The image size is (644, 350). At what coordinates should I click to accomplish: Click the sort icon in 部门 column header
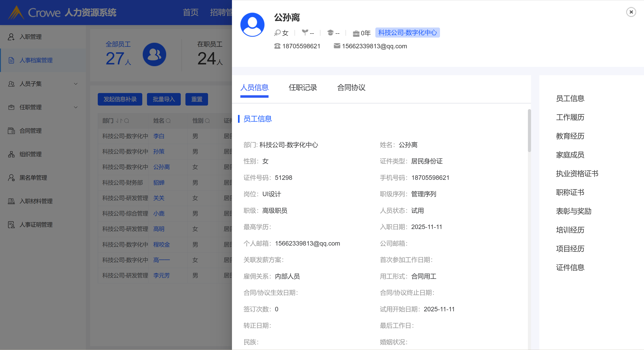click(x=119, y=121)
